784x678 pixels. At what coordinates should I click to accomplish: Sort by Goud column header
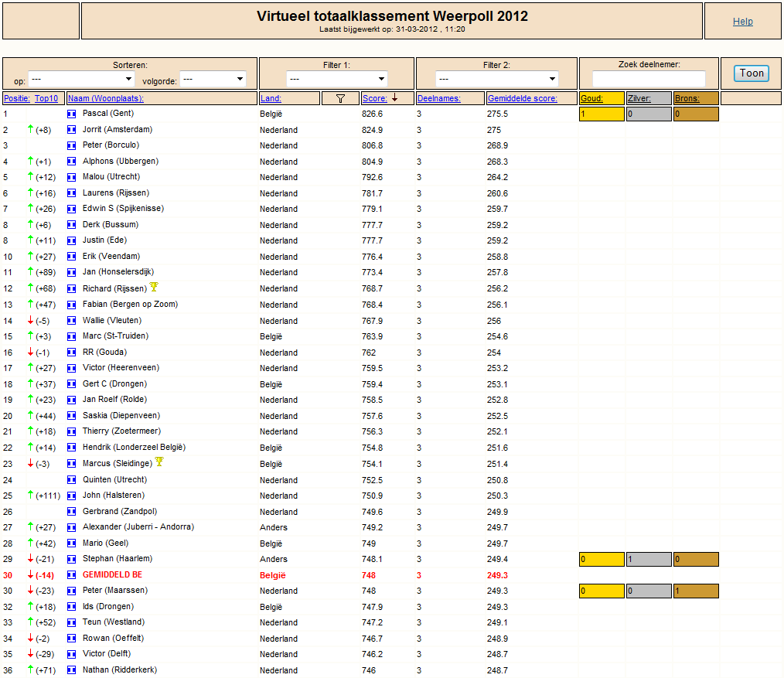[x=591, y=98]
